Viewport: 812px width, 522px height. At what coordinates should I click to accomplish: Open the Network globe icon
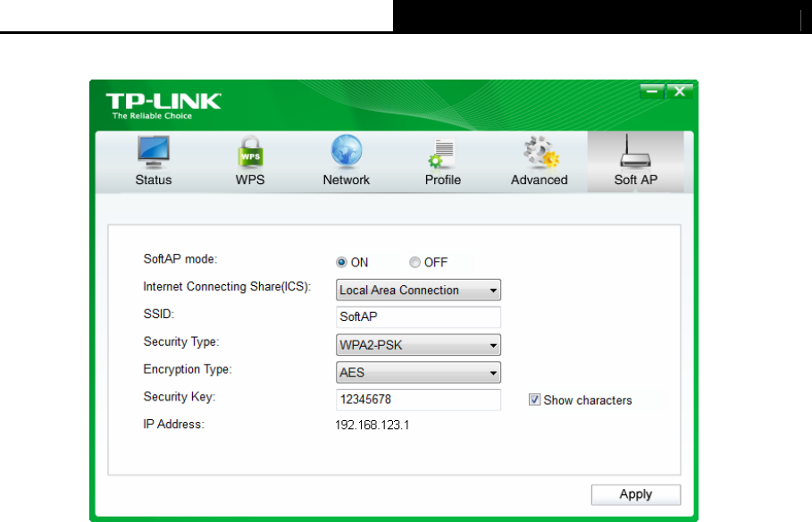click(x=347, y=151)
